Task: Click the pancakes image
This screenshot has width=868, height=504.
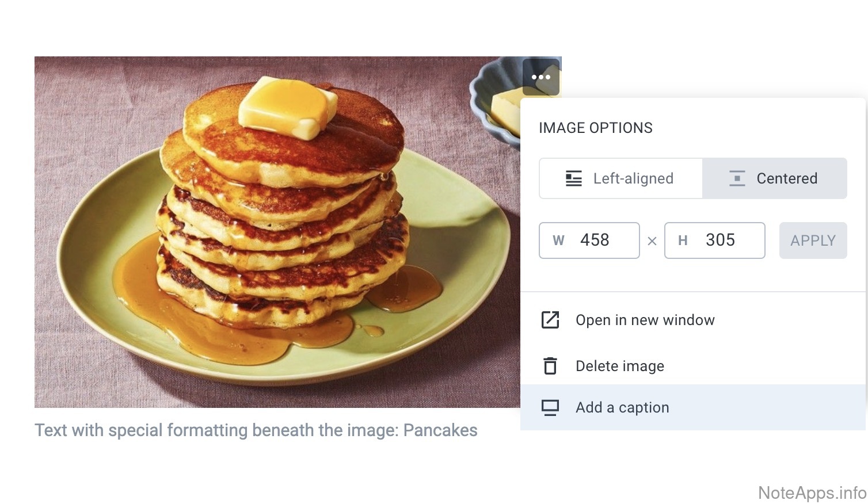Action: coord(276,230)
